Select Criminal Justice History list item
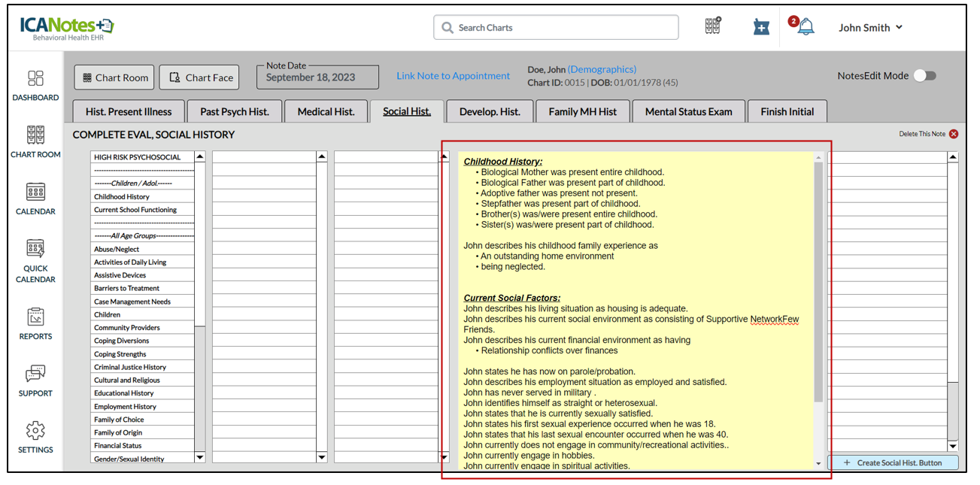 pyautogui.click(x=130, y=367)
